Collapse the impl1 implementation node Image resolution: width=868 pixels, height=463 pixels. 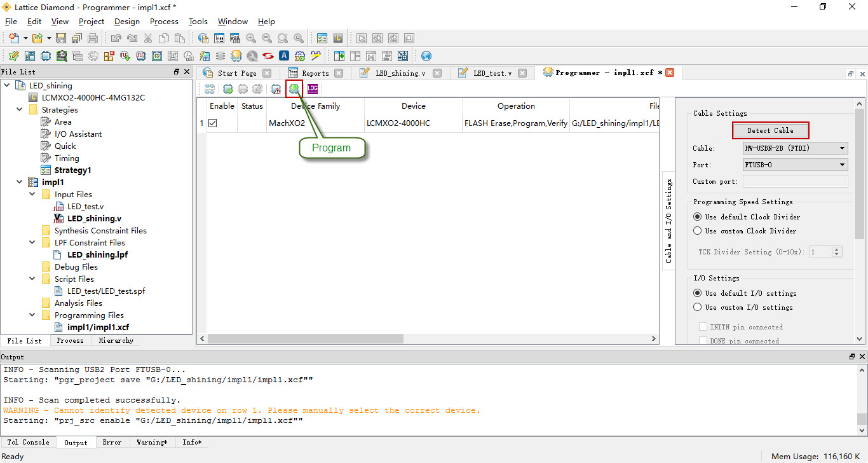coord(20,182)
